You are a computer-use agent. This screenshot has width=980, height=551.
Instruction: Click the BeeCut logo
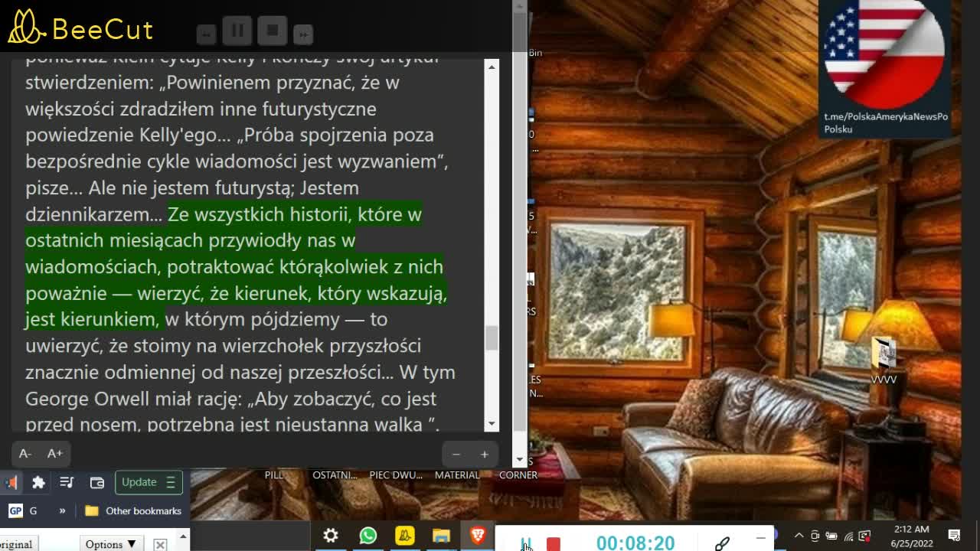pos(80,28)
